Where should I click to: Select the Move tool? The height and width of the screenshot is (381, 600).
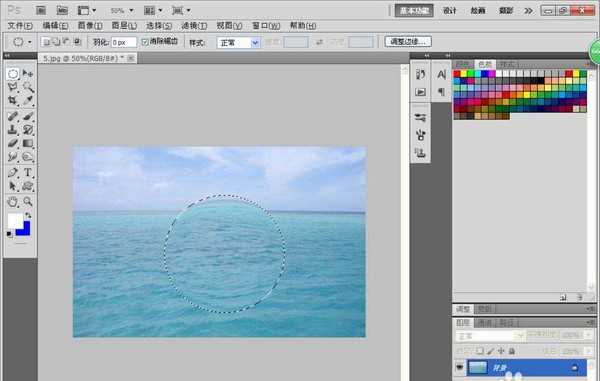[x=28, y=73]
